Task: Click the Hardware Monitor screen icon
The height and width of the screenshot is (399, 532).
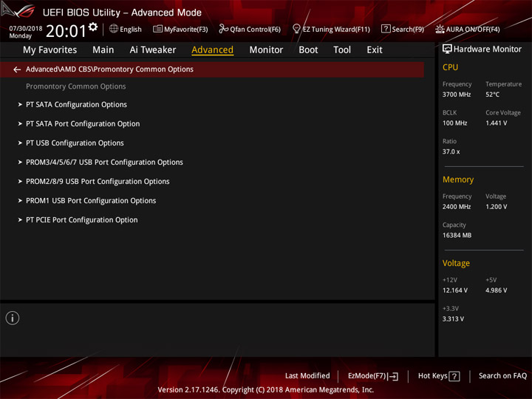Action: [x=447, y=49]
